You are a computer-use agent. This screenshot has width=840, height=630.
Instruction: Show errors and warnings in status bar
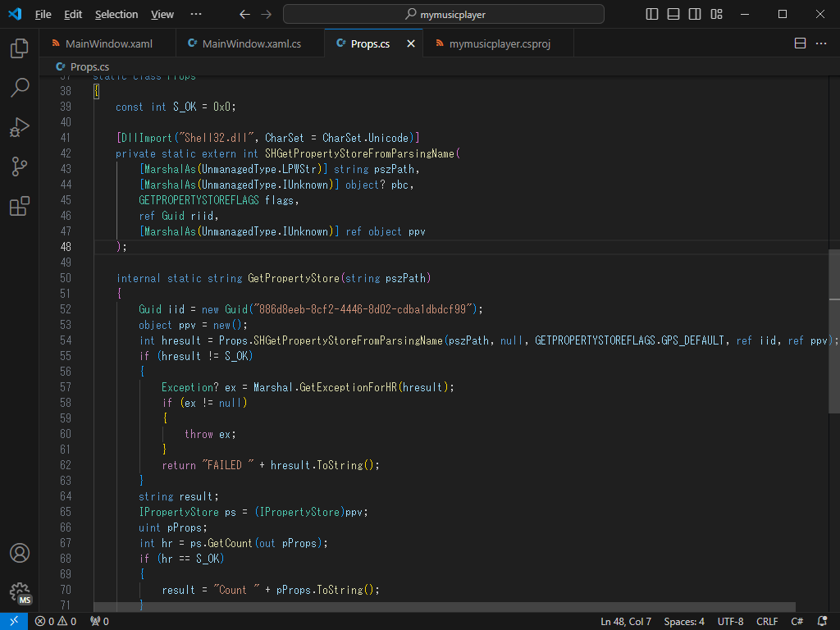[56, 622]
